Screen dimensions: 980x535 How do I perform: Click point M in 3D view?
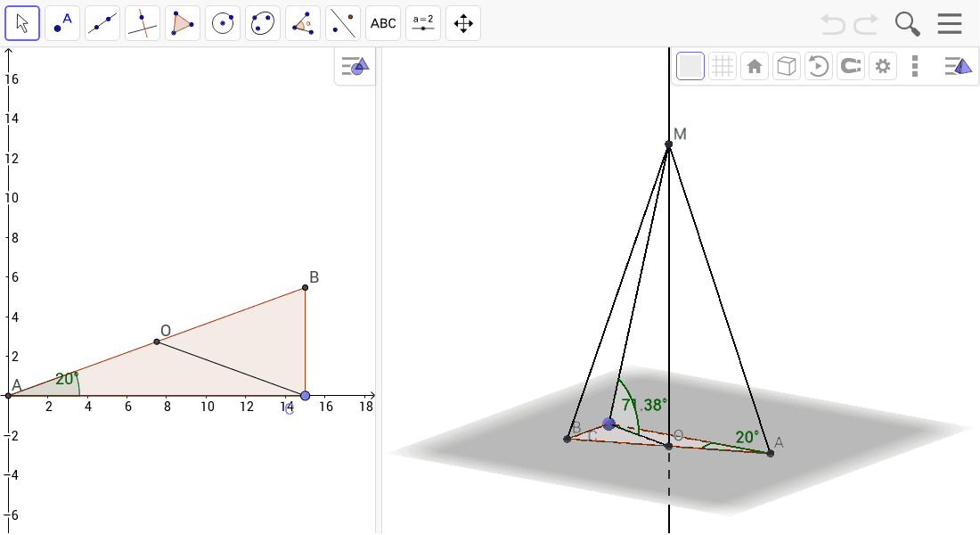coord(669,144)
